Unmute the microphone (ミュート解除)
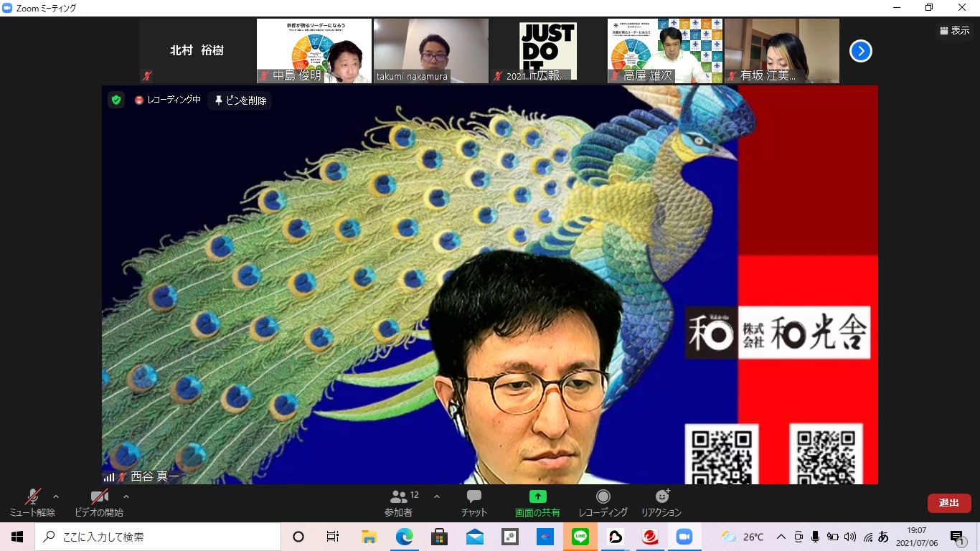980x551 pixels. [32, 503]
